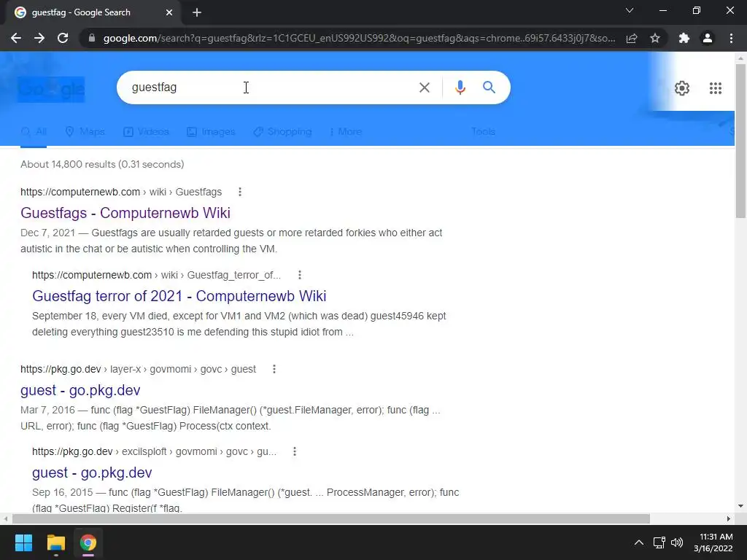
Task: Start voice search with microphone
Action: 460,87
